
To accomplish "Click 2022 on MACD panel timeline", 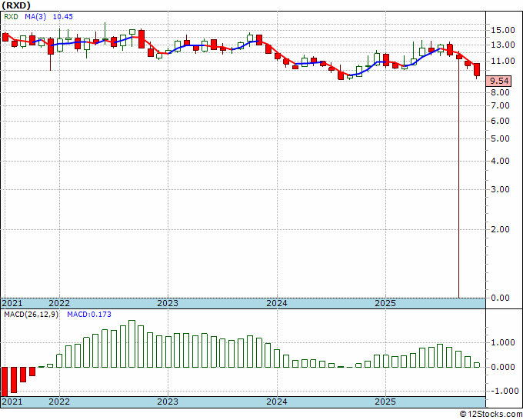I will click(x=59, y=402).
